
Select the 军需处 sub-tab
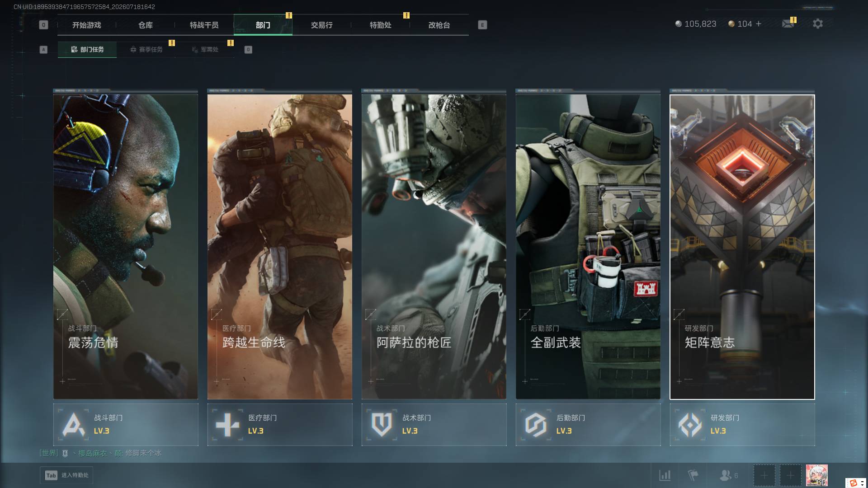coord(205,49)
